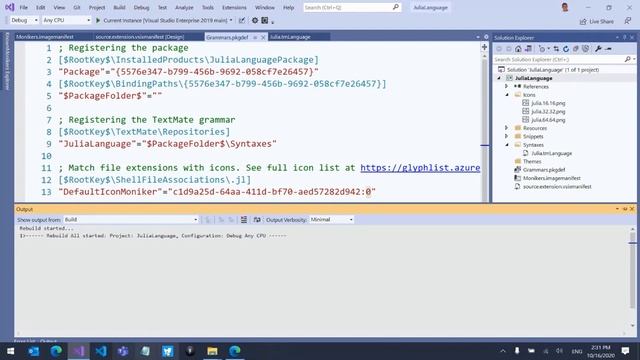Click Clear All icon in Output panel

(x=244, y=220)
